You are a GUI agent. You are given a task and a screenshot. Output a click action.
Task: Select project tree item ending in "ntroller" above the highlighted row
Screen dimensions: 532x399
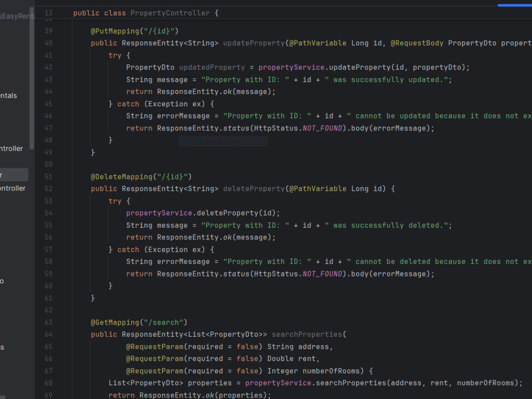(x=12, y=148)
